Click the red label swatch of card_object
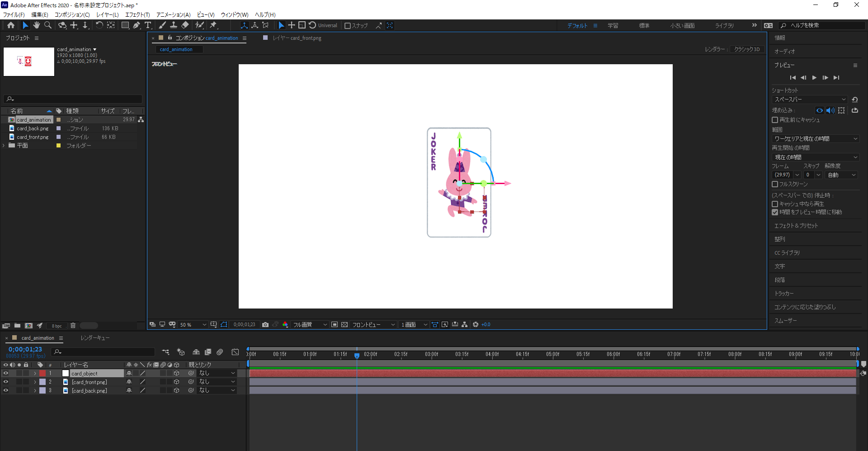Viewport: 868px width, 451px height. coord(42,373)
